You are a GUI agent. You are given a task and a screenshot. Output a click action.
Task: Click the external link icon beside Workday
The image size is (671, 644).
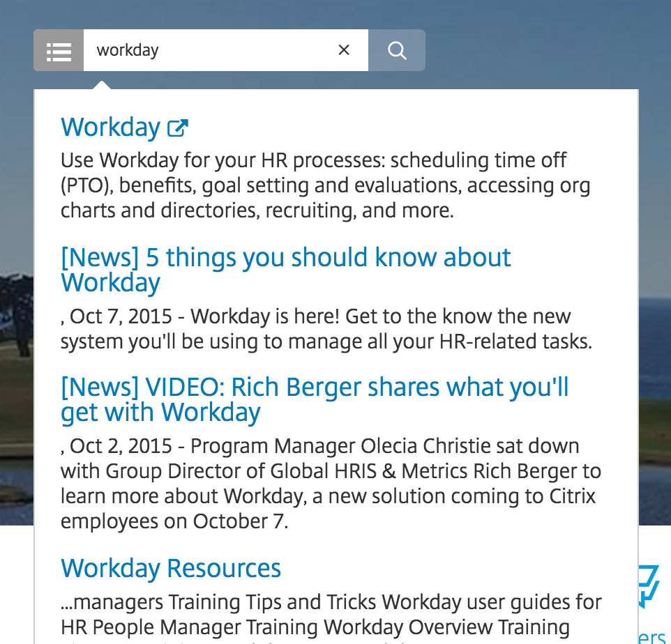point(178,128)
